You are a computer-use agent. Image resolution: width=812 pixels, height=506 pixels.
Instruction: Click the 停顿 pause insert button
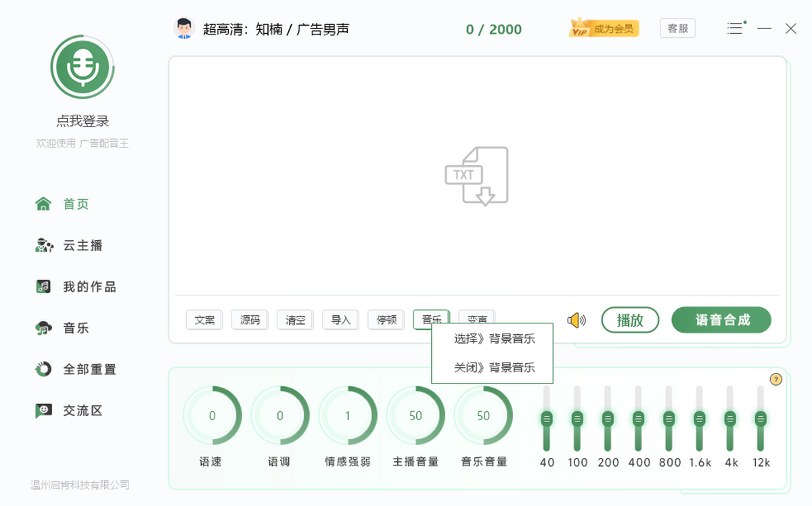[386, 320]
